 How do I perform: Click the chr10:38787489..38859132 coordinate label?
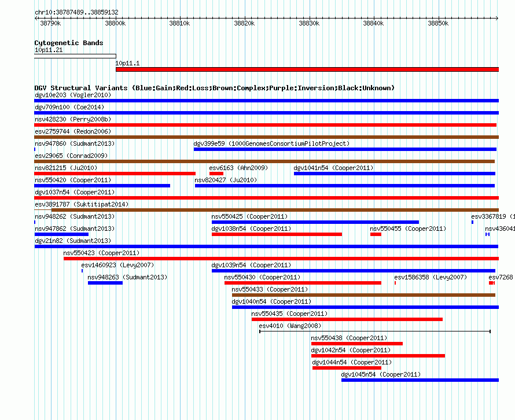click(x=76, y=12)
